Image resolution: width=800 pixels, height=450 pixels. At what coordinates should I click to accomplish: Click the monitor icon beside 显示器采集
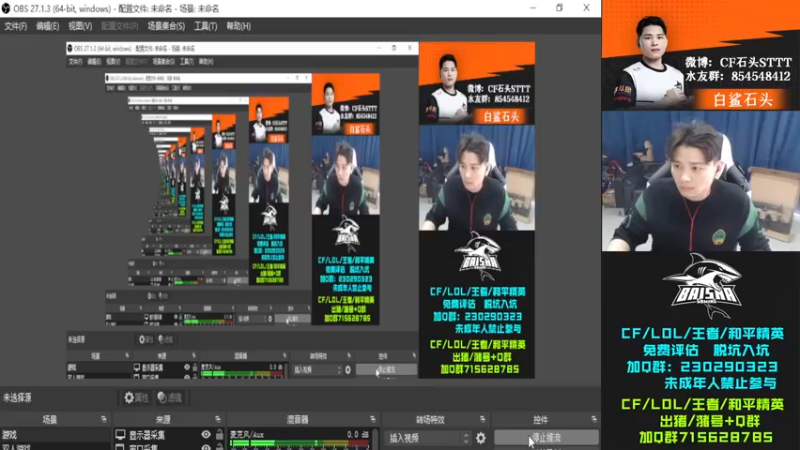tap(120, 435)
